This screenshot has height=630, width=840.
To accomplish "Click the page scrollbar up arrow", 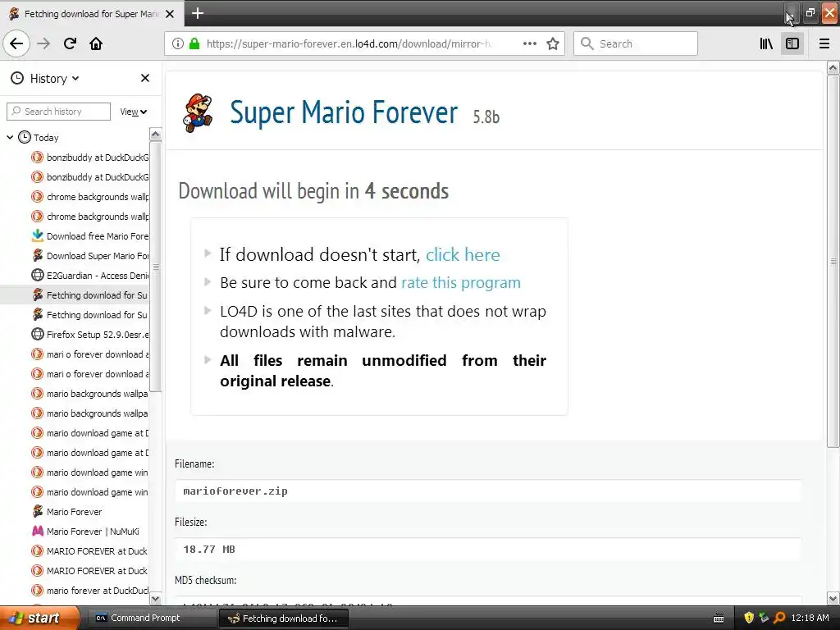I will coord(833,68).
